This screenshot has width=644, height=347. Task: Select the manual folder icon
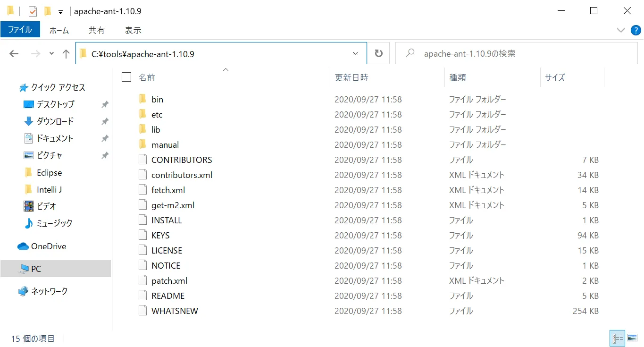coord(143,144)
